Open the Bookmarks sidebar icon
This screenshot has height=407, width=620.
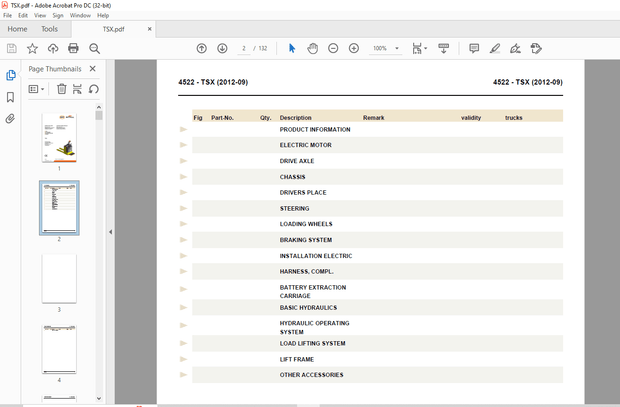click(x=11, y=97)
